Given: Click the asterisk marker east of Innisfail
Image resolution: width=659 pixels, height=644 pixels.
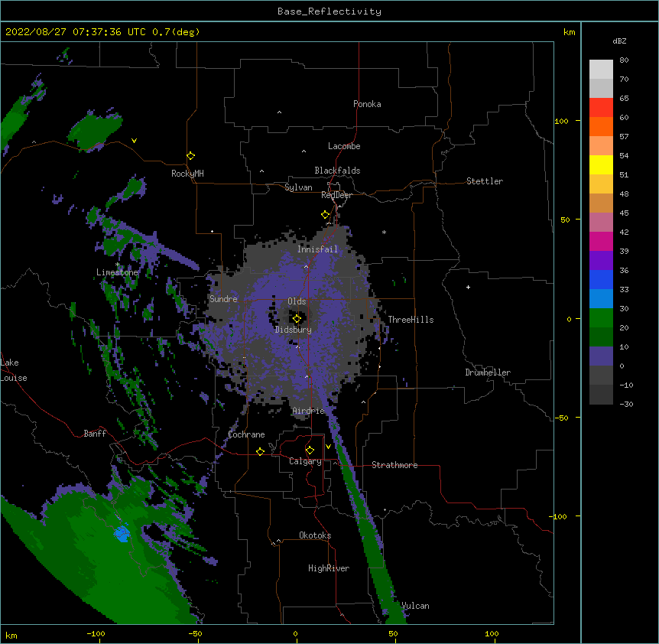Looking at the screenshot, I should point(384,233).
